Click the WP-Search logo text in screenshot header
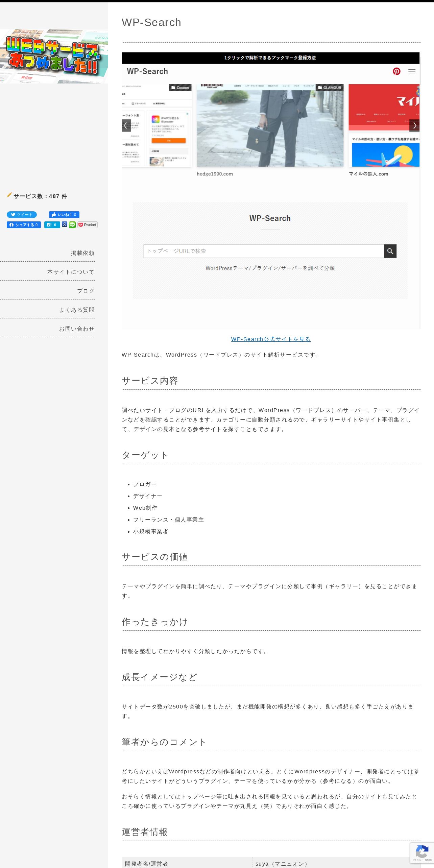This screenshot has height=868, width=434. pyautogui.click(x=147, y=71)
